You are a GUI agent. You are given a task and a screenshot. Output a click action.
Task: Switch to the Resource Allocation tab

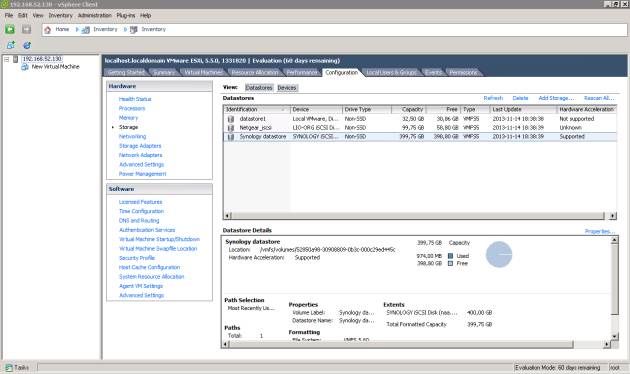[255, 72]
